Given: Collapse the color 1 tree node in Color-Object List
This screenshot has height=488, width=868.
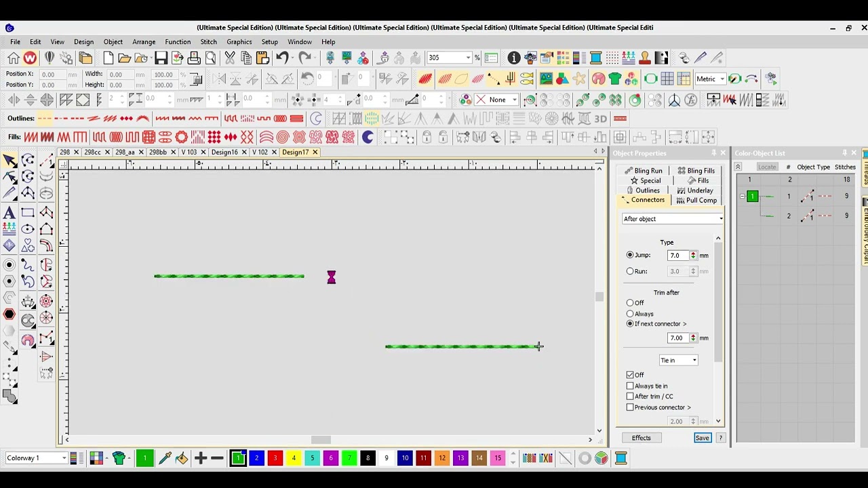Looking at the screenshot, I should pyautogui.click(x=743, y=197).
